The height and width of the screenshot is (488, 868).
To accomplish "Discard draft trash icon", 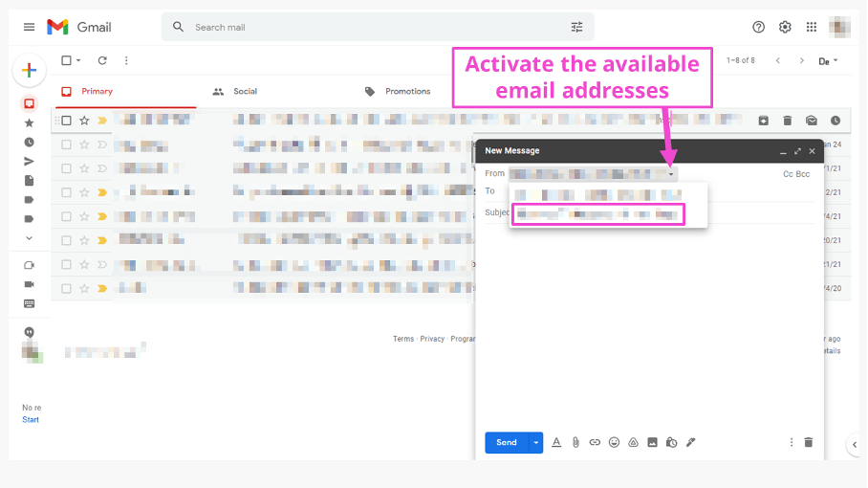I will 808,442.
